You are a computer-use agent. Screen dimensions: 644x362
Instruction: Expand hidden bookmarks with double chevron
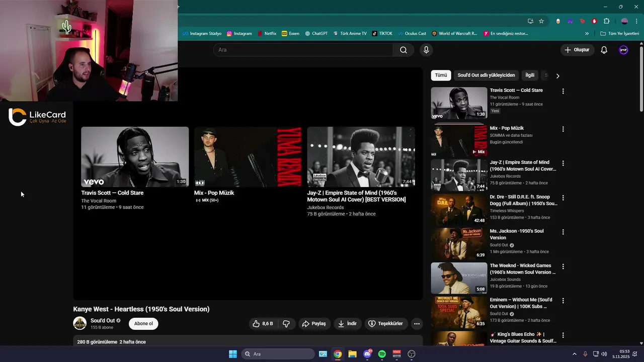pyautogui.click(x=587, y=34)
